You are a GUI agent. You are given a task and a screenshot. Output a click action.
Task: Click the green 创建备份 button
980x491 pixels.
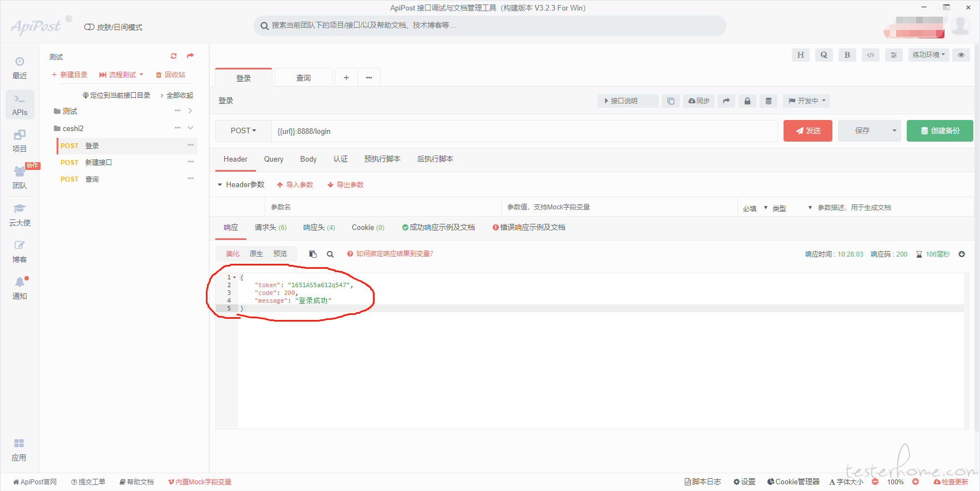coord(939,131)
